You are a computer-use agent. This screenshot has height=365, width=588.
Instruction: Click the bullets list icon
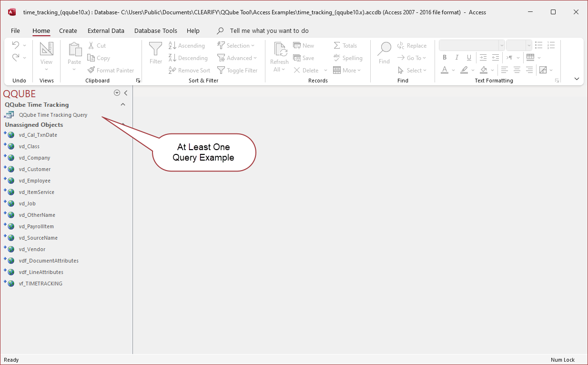(539, 45)
